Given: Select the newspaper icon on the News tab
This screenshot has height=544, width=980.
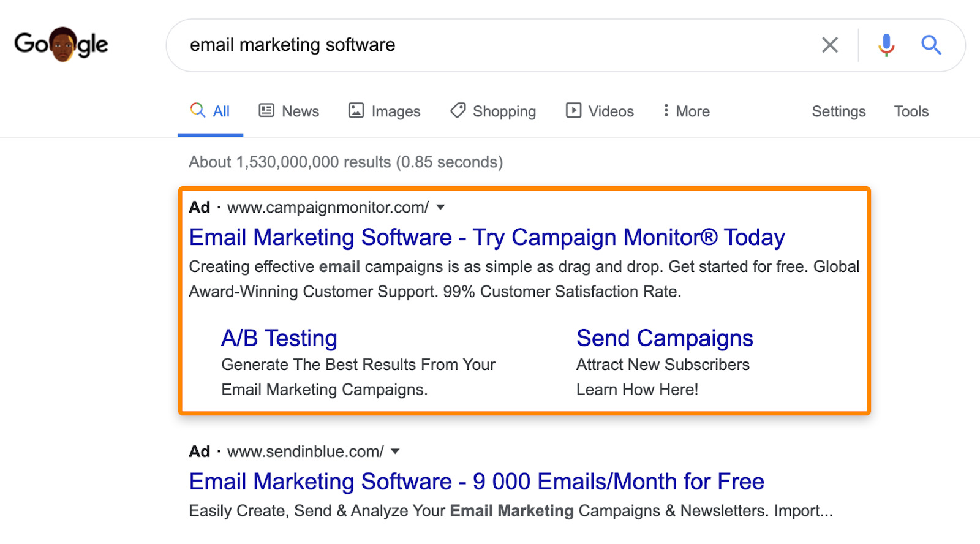Looking at the screenshot, I should coord(266,111).
